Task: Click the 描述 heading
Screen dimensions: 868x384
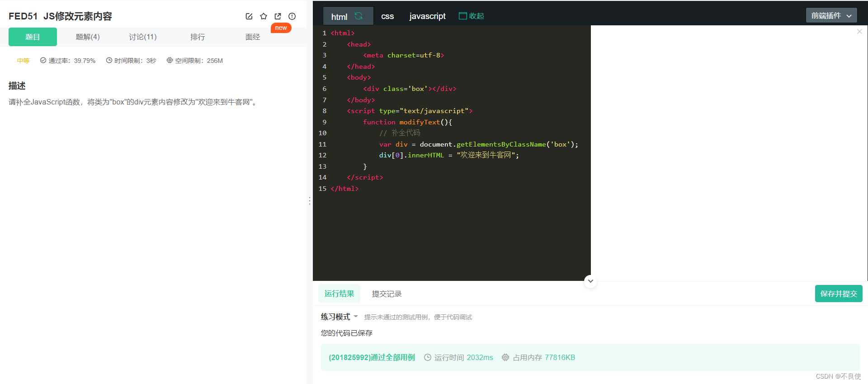Action: 17,85
